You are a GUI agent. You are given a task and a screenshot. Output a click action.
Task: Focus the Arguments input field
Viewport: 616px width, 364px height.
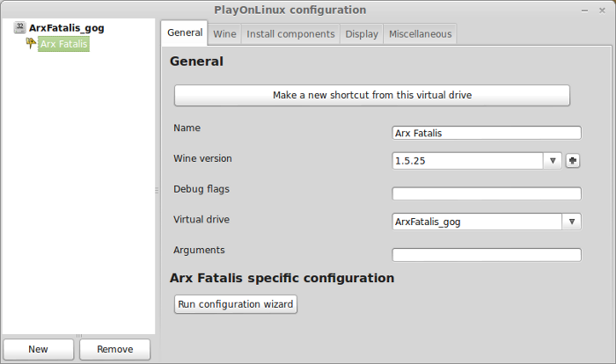pos(487,255)
